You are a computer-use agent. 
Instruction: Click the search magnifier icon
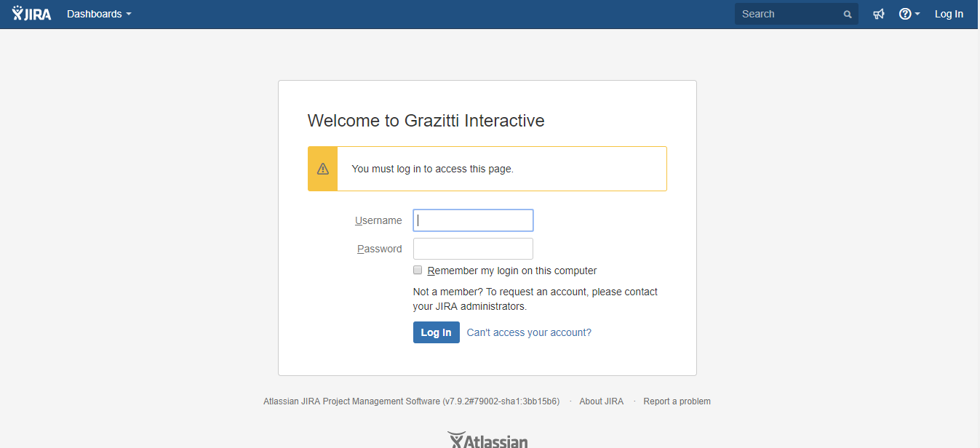(x=848, y=15)
